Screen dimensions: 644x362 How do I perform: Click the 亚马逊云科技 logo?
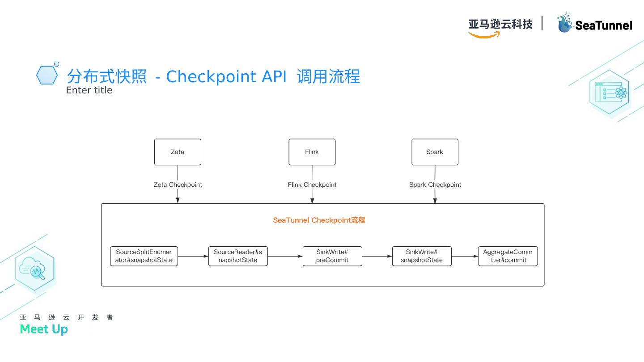500,28
